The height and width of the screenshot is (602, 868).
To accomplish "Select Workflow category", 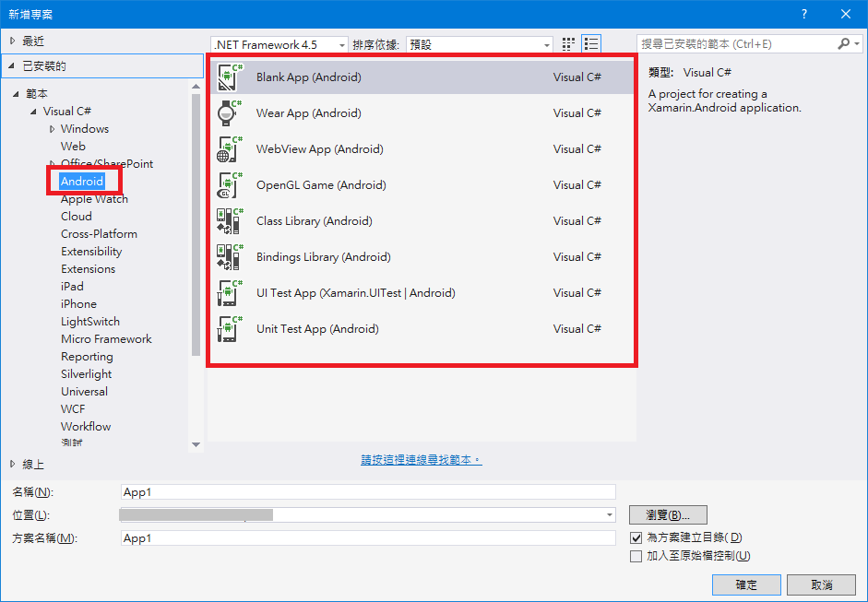I will (x=86, y=427).
